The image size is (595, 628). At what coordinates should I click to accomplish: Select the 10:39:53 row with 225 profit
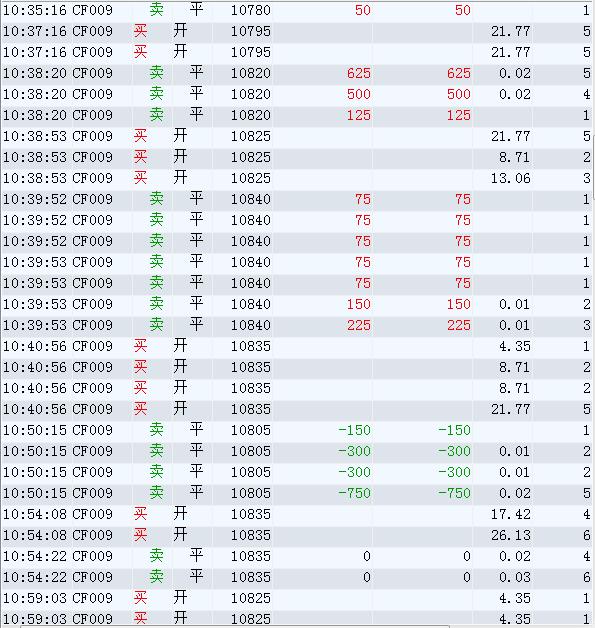tap(297, 325)
